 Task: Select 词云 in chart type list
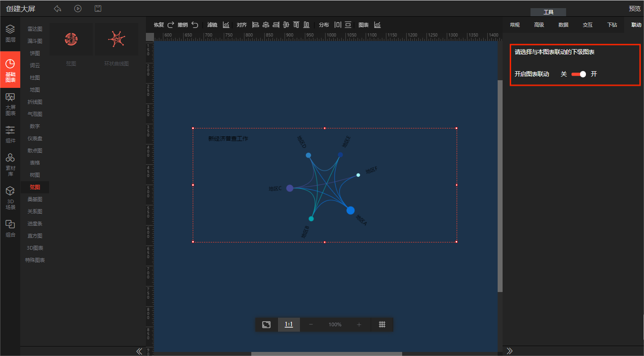click(35, 65)
